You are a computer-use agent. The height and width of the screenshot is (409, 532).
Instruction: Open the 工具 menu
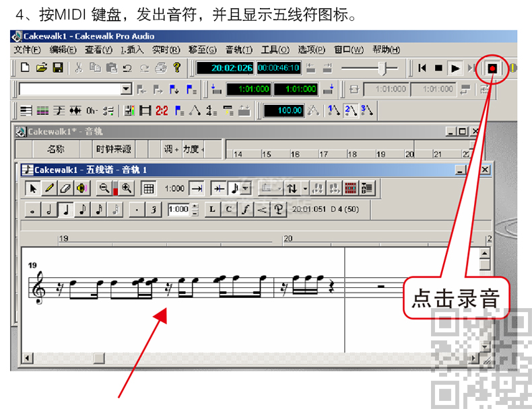pyautogui.click(x=275, y=50)
